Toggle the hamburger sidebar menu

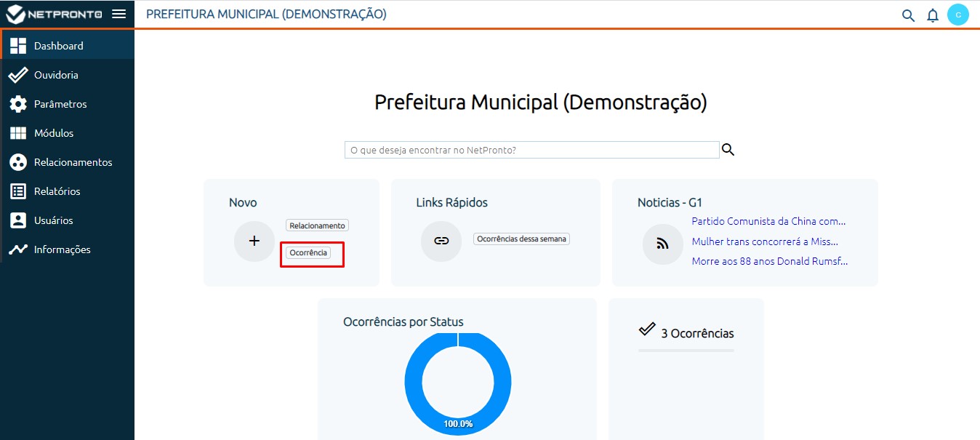(x=119, y=14)
